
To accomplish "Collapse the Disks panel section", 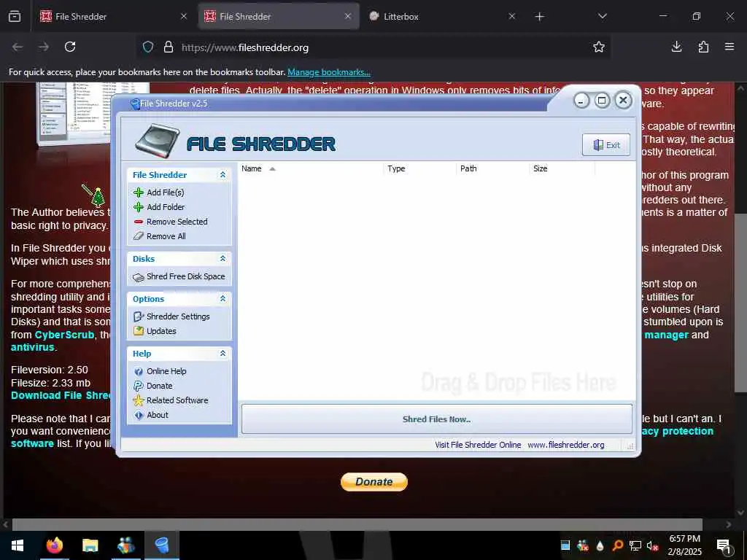I will point(222,259).
